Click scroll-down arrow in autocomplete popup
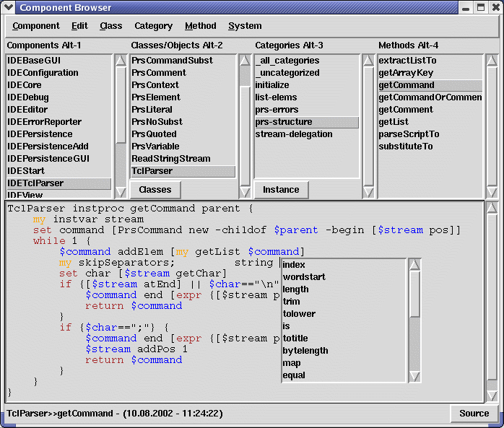The height and width of the screenshot is (428, 504). tap(414, 375)
